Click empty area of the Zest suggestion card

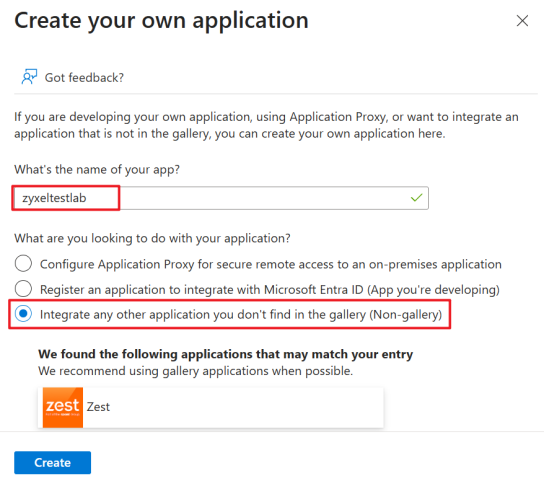(246, 407)
